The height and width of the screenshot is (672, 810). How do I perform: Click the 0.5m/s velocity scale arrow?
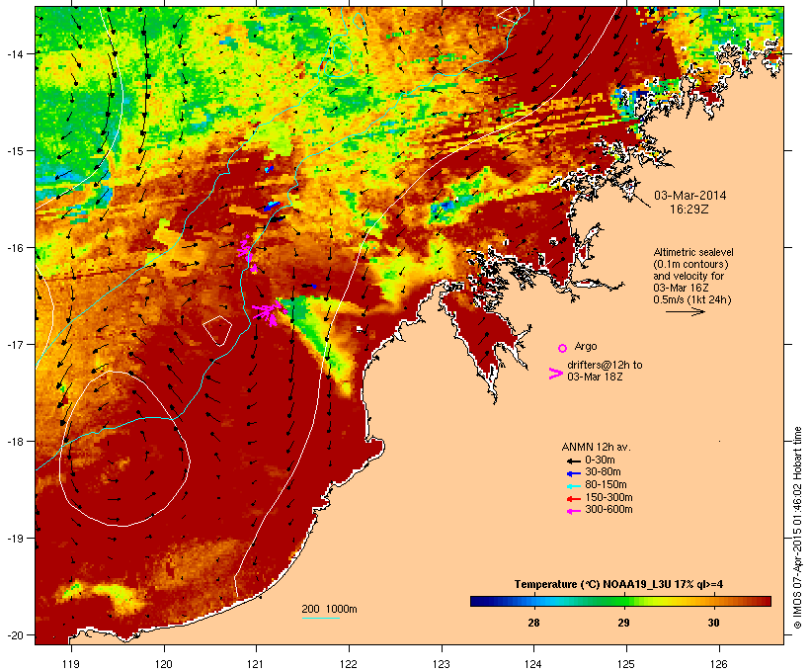(x=685, y=311)
